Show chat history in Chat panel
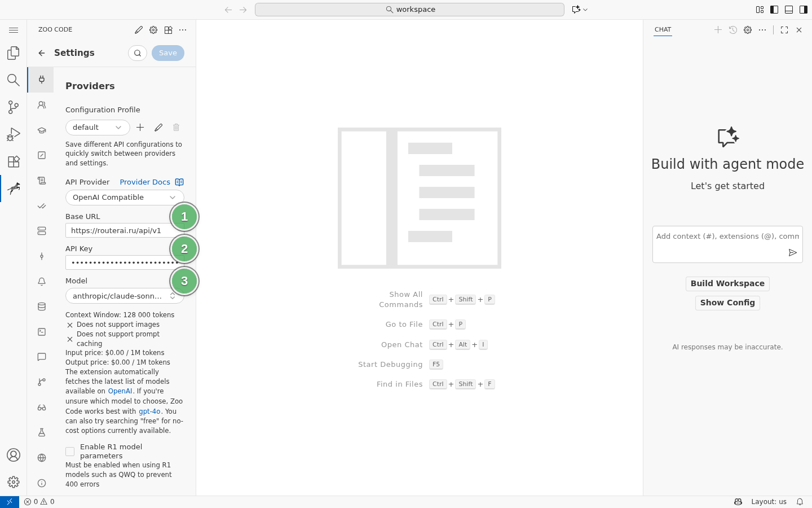812x508 pixels. (733, 30)
